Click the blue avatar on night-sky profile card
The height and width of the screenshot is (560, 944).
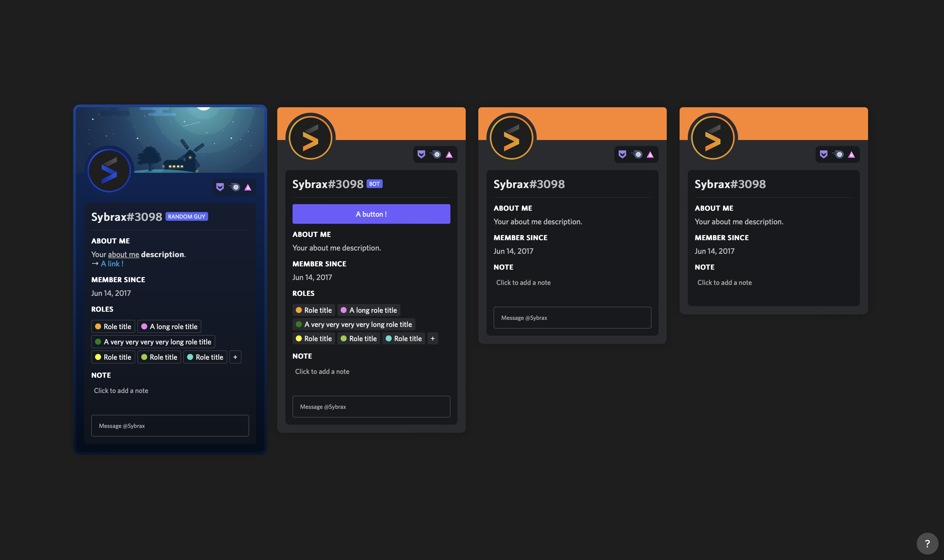pyautogui.click(x=110, y=171)
